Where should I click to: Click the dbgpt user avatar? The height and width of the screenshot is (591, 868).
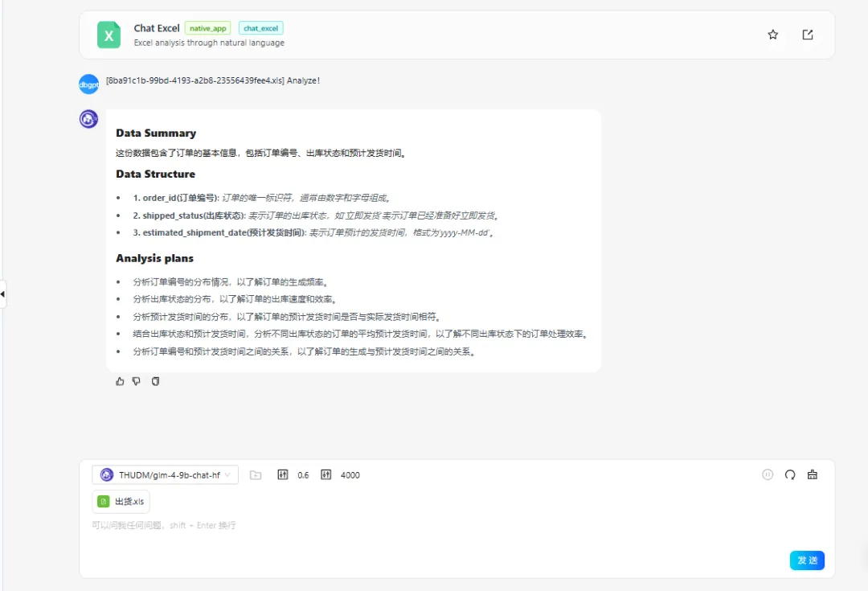click(88, 84)
